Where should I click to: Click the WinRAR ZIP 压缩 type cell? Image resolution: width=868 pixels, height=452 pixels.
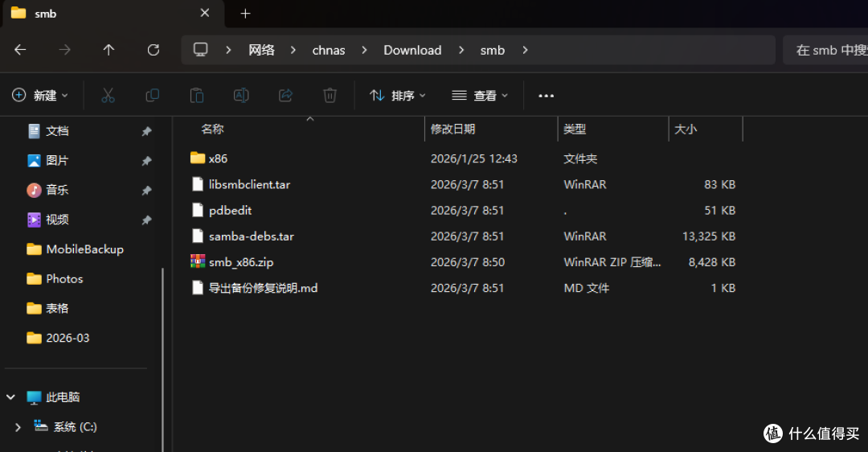tap(612, 262)
